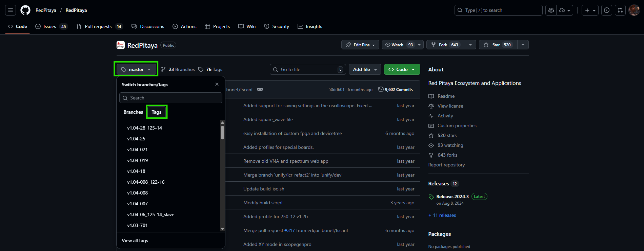Open the Security tab
Screen dimensions: 644x251
tap(277, 26)
